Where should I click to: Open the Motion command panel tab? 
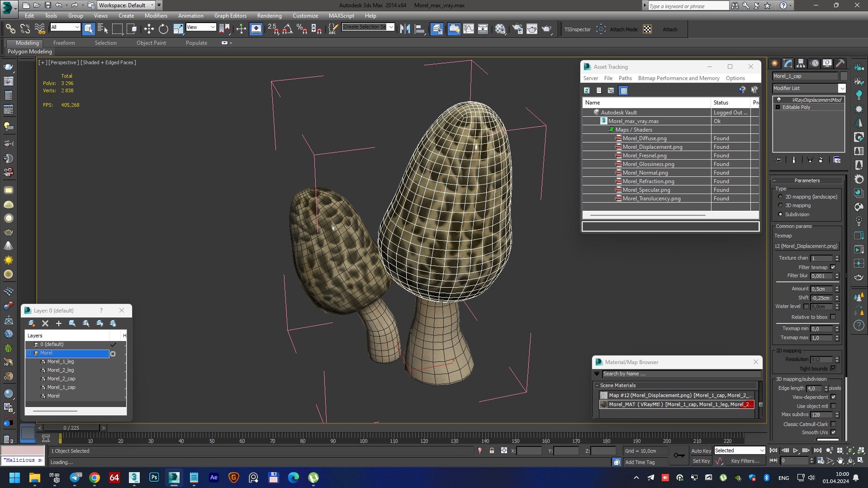coord(815,63)
